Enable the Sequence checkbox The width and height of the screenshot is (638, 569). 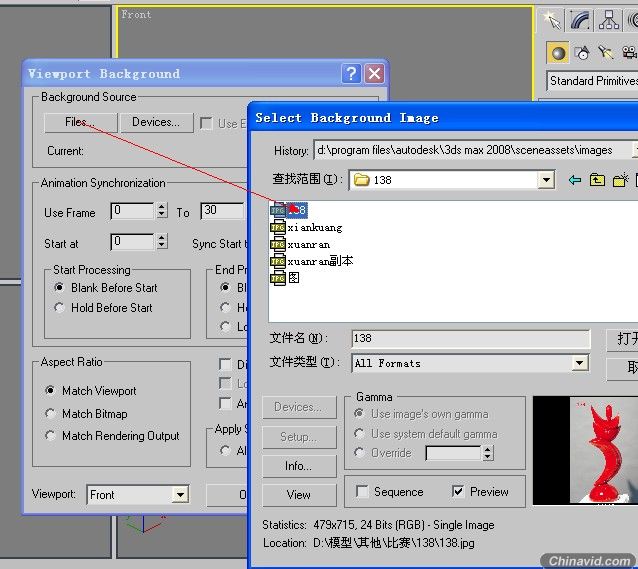[x=362, y=492]
